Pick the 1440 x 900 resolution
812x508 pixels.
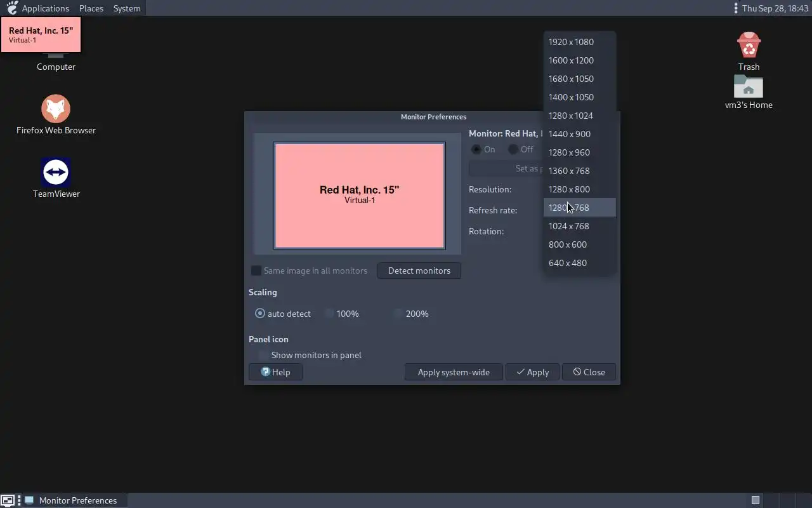coord(579,134)
